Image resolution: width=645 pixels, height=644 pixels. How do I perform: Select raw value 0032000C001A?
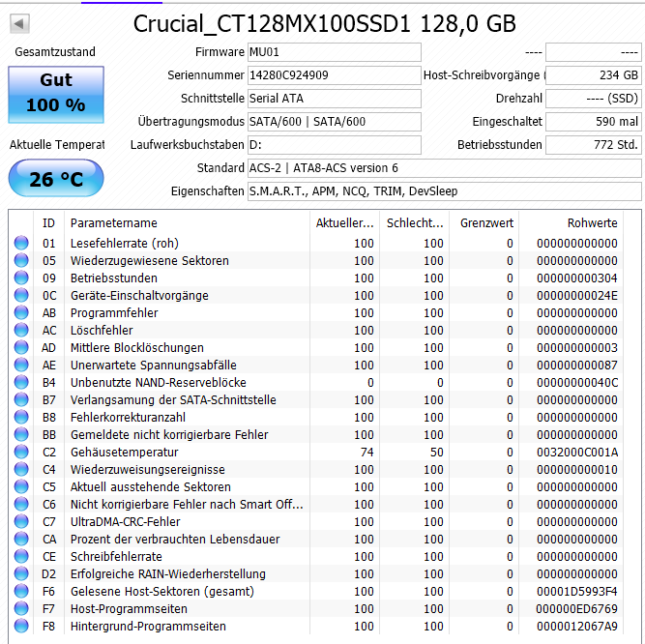[x=577, y=452]
